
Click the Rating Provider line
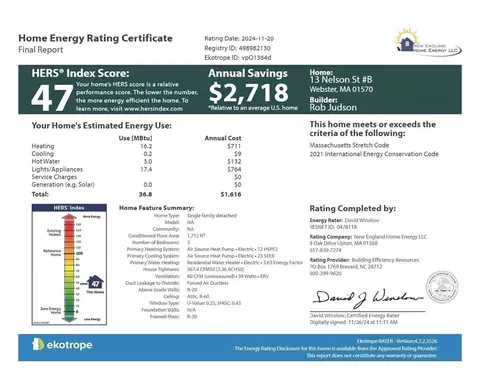point(364,260)
